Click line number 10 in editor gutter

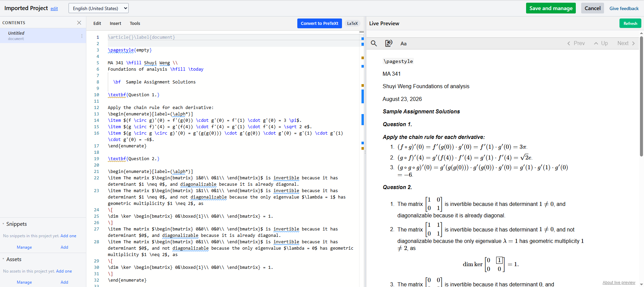(96, 95)
